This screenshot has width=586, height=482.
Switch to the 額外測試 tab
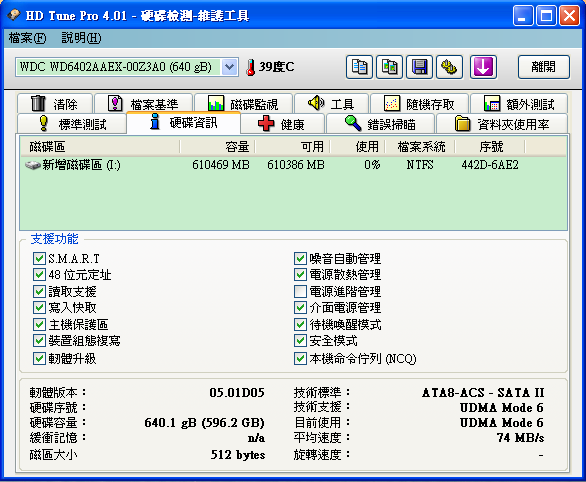[519, 103]
